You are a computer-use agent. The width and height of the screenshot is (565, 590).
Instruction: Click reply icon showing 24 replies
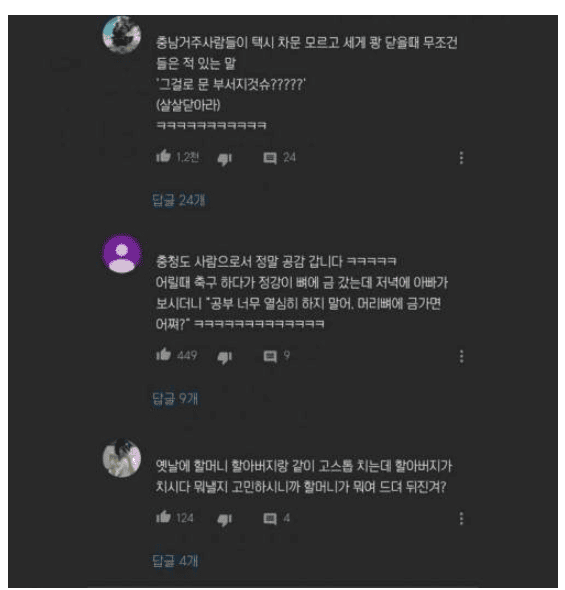[270, 158]
